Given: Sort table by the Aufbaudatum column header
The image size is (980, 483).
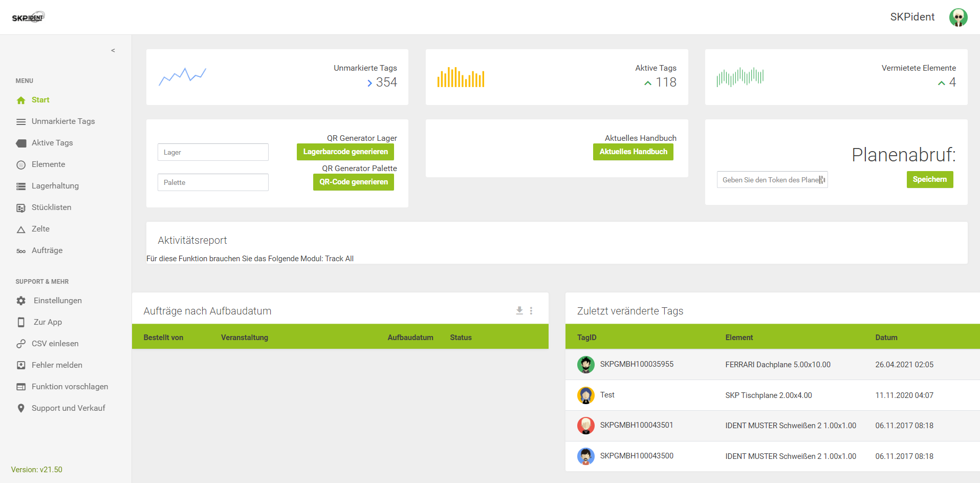Looking at the screenshot, I should point(410,338).
